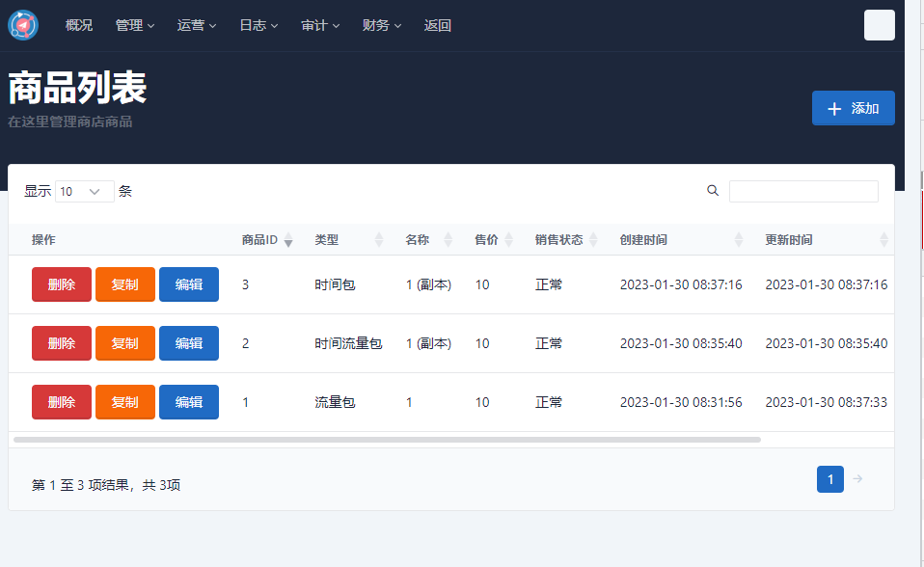Open the 运营 dropdown menu

coord(197,25)
